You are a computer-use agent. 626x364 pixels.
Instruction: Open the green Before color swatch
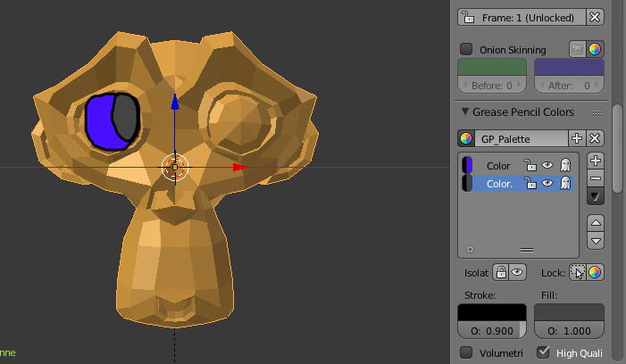[492, 67]
